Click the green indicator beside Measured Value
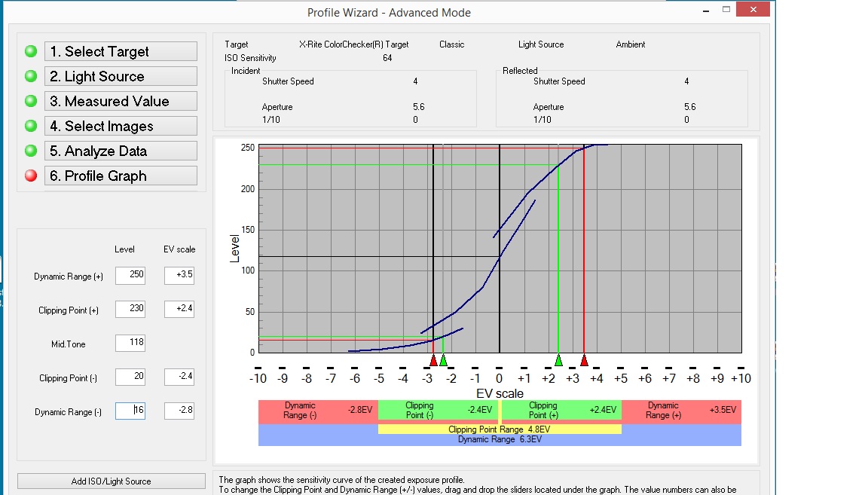This screenshot has width=868, height=495. coord(31,101)
